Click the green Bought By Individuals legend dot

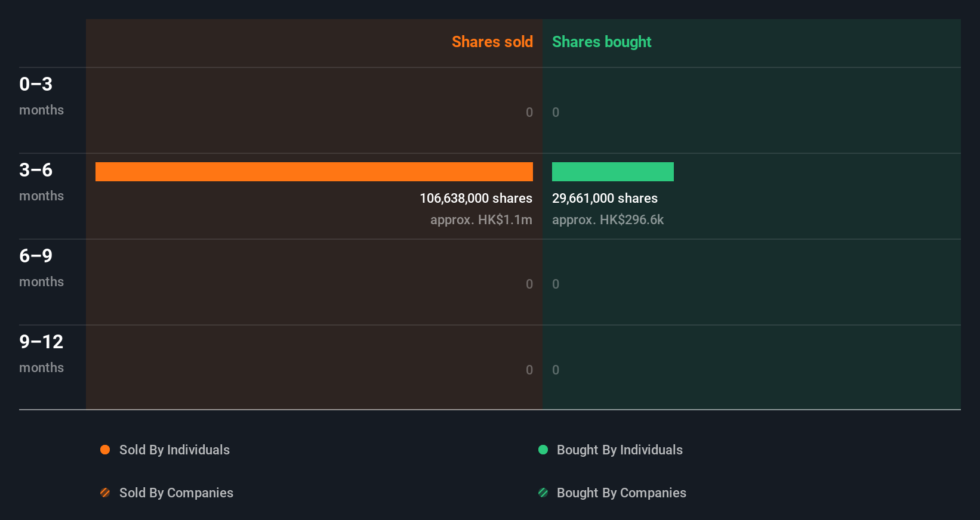click(x=543, y=450)
